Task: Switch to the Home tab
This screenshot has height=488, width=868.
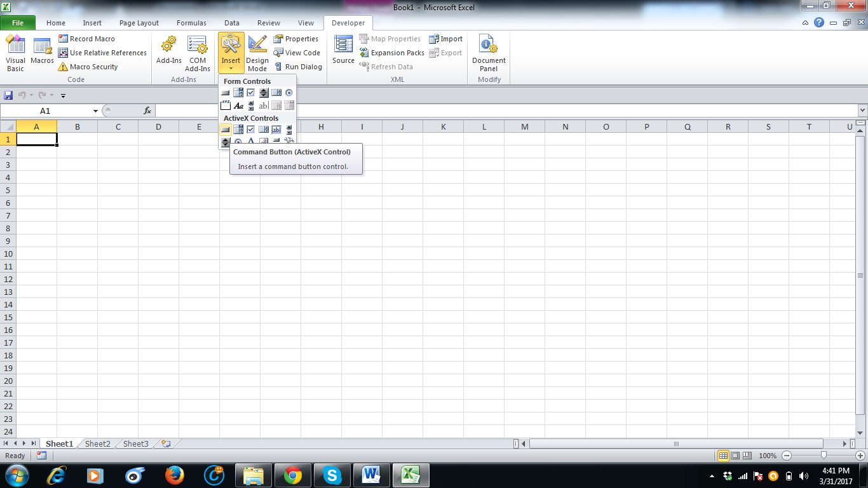Action: click(56, 23)
